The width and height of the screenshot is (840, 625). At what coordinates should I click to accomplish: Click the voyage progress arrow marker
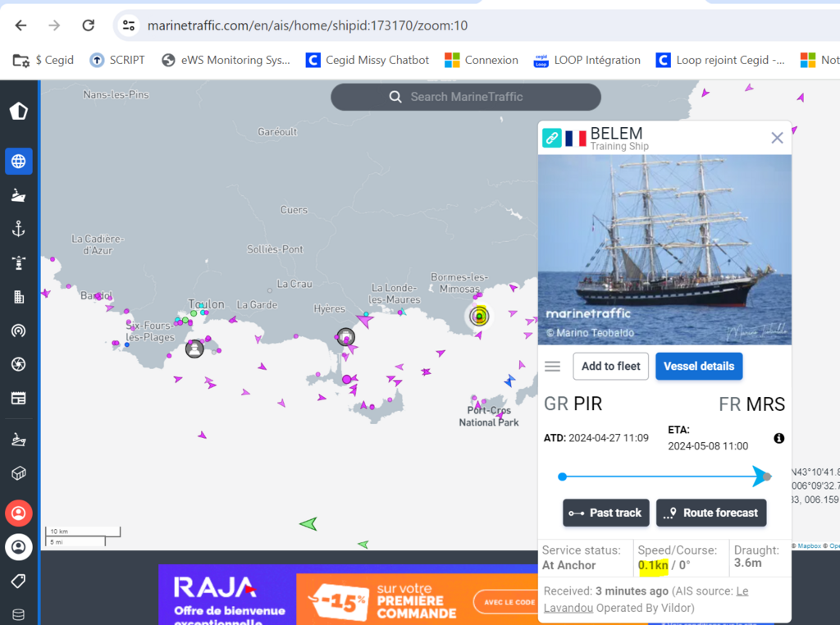point(760,476)
